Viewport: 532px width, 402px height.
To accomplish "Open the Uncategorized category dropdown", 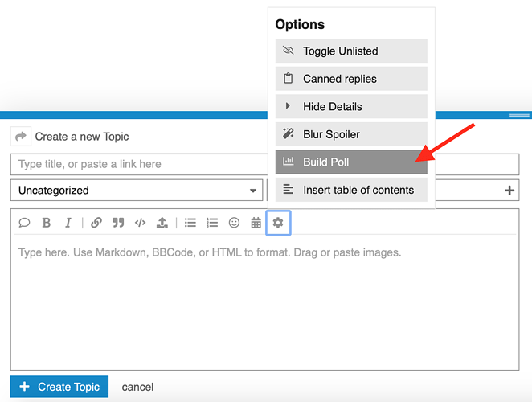I will 137,190.
